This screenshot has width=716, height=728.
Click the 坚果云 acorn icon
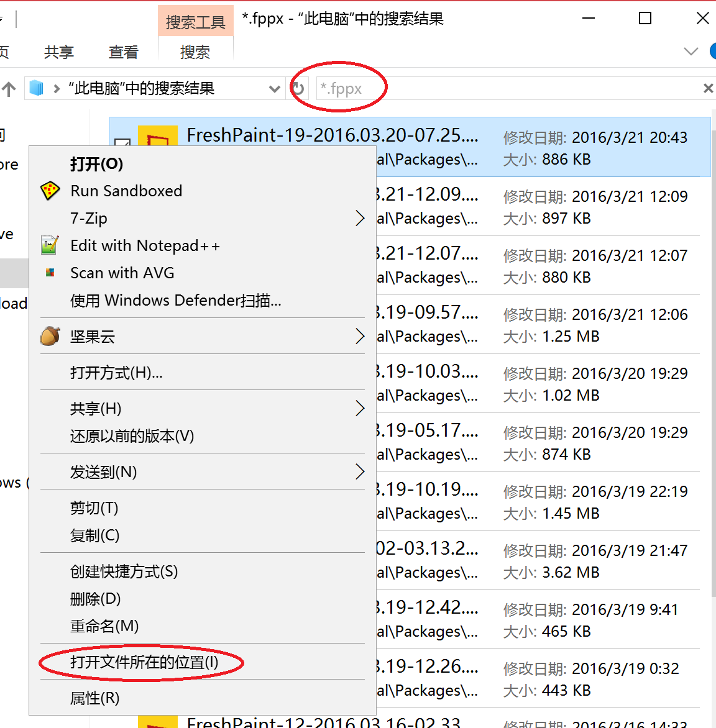pos(50,336)
